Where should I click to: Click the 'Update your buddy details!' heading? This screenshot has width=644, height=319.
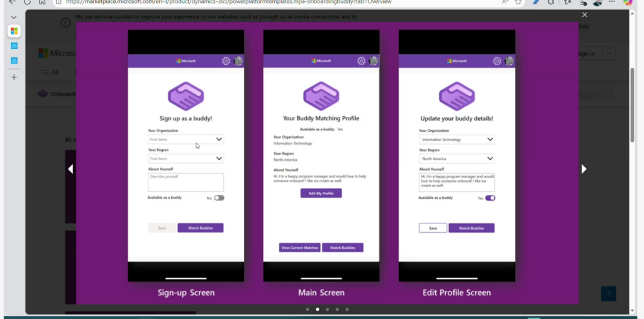[457, 118]
